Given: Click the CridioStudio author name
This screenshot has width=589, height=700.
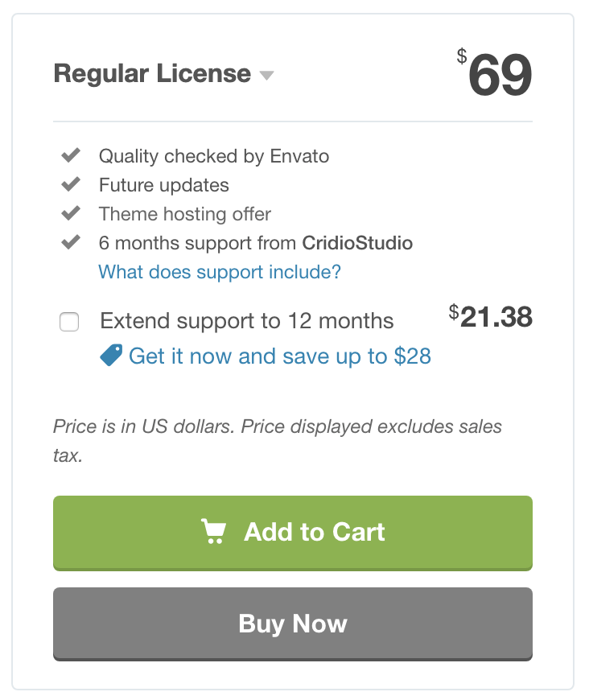Looking at the screenshot, I should click(x=357, y=243).
